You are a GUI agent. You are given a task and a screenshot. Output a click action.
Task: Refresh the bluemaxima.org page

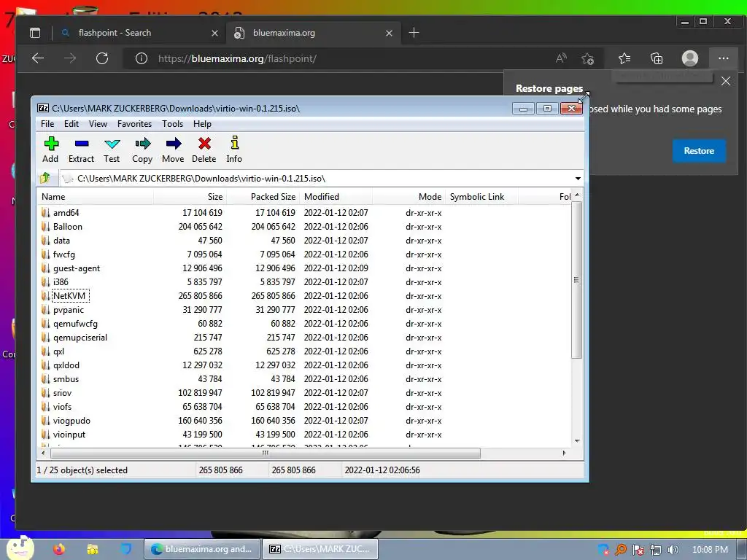click(x=102, y=58)
